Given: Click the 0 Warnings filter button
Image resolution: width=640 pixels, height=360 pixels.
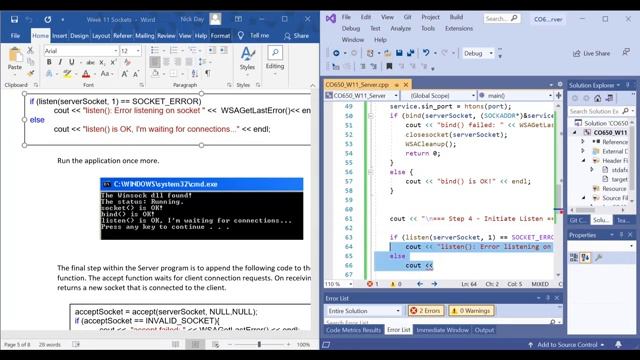Looking at the screenshot, I should [471, 311].
